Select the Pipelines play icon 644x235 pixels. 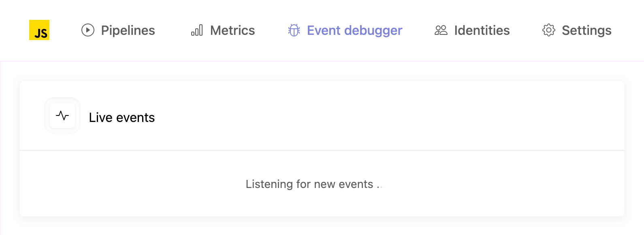point(87,30)
